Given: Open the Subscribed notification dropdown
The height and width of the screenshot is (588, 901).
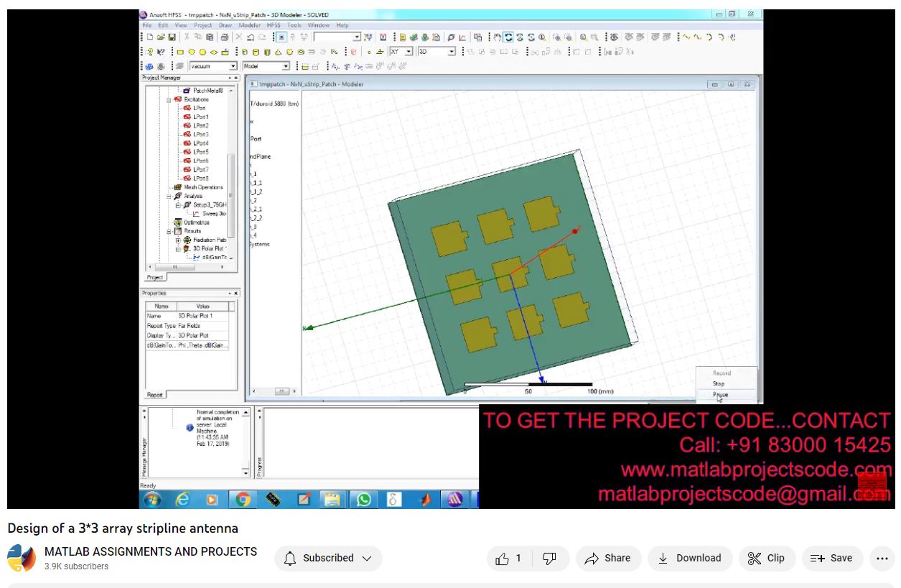Looking at the screenshot, I should tap(328, 559).
